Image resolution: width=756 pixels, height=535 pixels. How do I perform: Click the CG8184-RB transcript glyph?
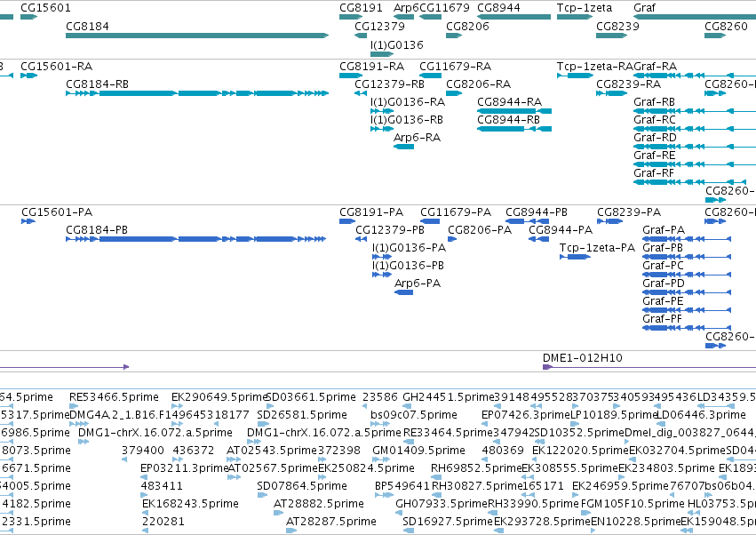197,93
